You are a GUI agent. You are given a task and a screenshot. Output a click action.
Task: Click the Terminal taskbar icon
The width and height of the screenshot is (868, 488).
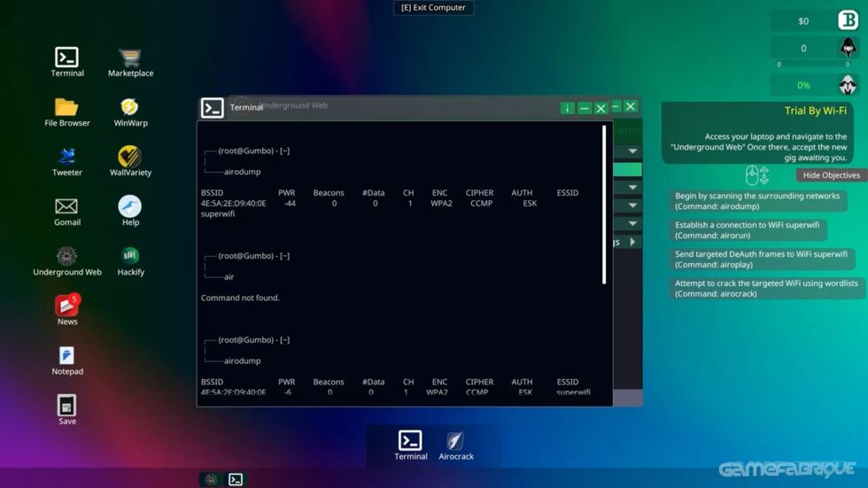tap(236, 480)
